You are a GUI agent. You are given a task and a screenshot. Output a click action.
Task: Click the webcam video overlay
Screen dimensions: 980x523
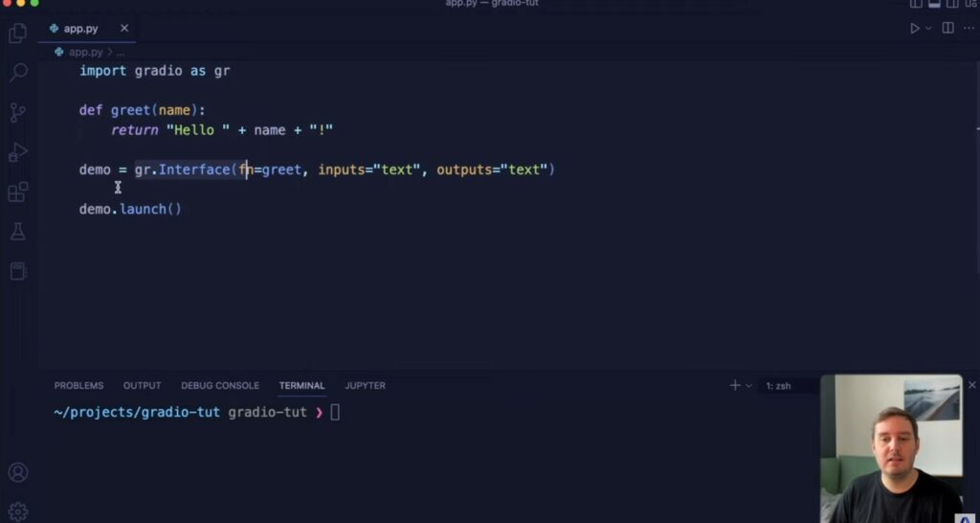891,448
